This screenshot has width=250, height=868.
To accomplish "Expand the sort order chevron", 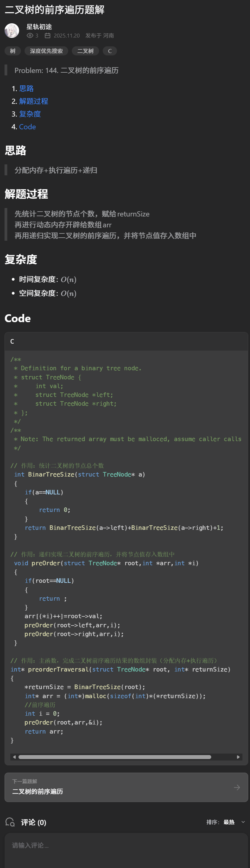I will (243, 822).
